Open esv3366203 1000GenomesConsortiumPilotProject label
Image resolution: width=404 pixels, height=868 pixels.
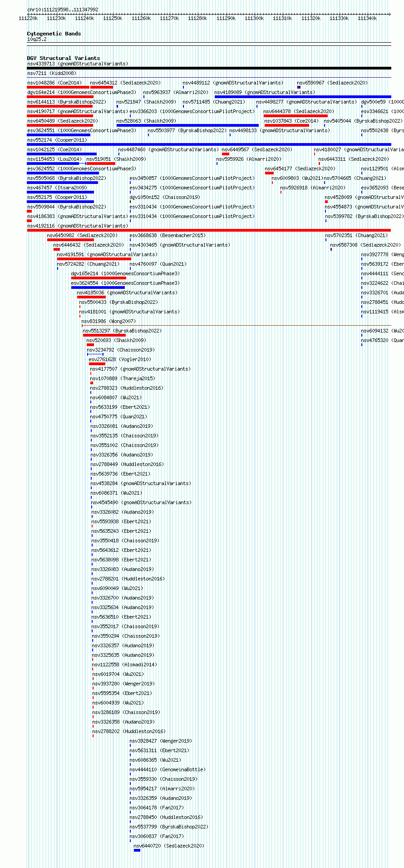(192, 111)
